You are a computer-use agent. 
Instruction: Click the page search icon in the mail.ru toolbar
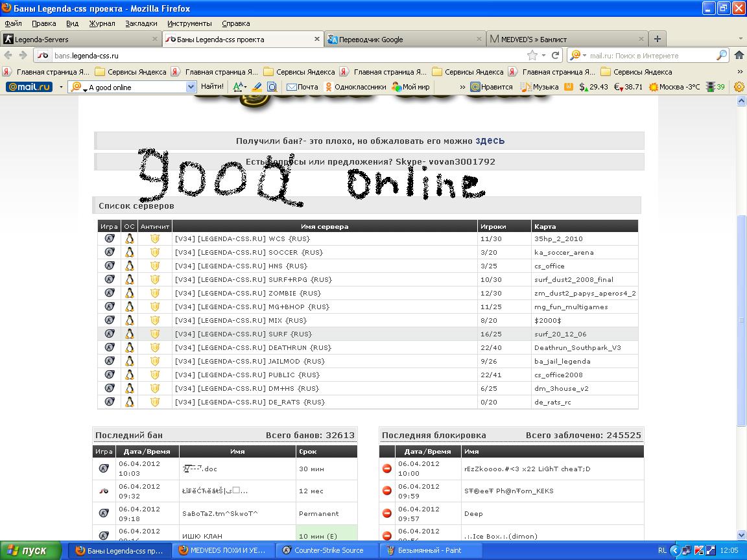coord(272,87)
